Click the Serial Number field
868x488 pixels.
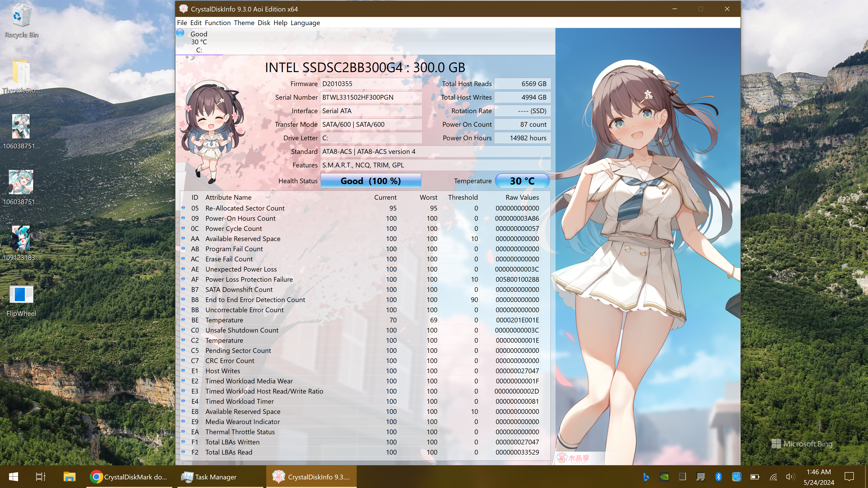click(x=370, y=97)
